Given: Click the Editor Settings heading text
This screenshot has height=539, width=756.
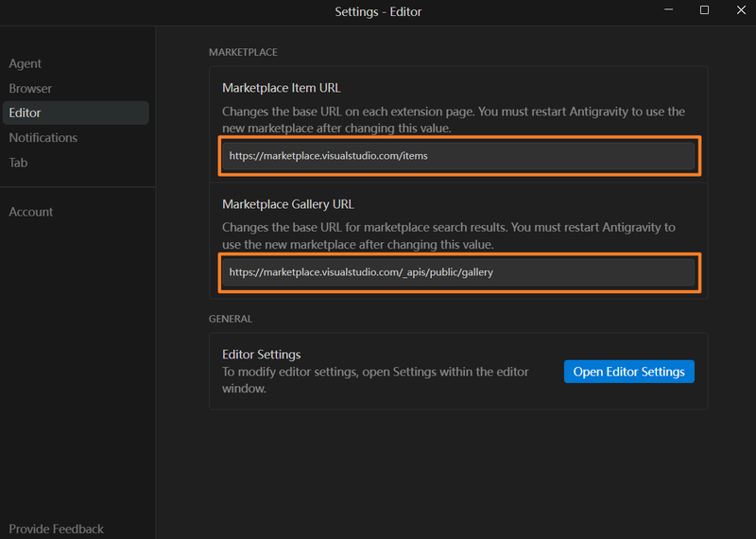Looking at the screenshot, I should (262, 355).
